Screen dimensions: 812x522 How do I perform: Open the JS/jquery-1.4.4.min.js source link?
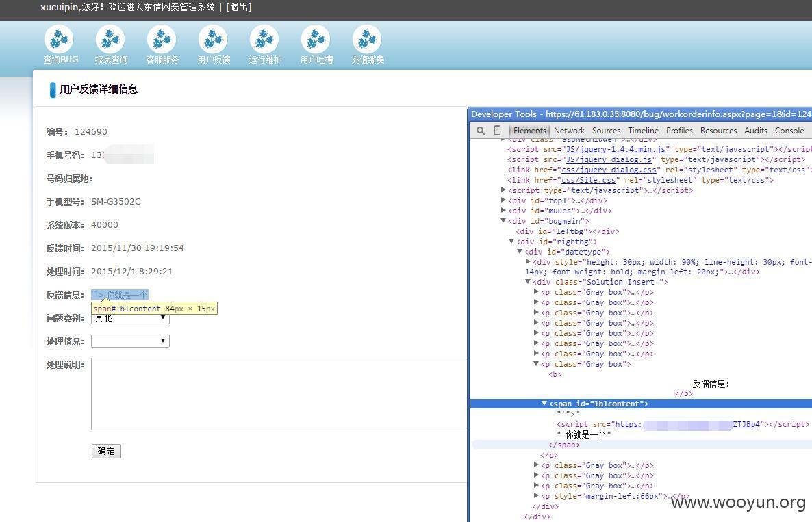[x=616, y=149]
